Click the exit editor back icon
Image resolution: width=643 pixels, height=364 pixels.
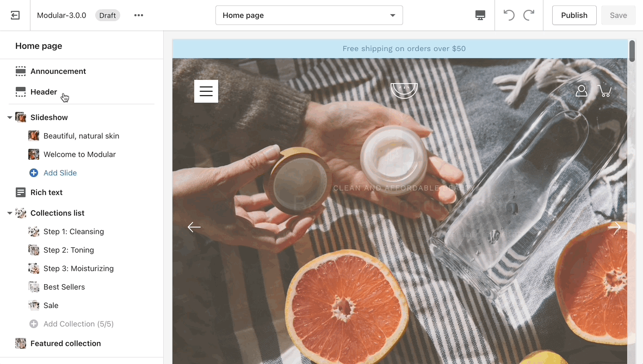tap(15, 15)
